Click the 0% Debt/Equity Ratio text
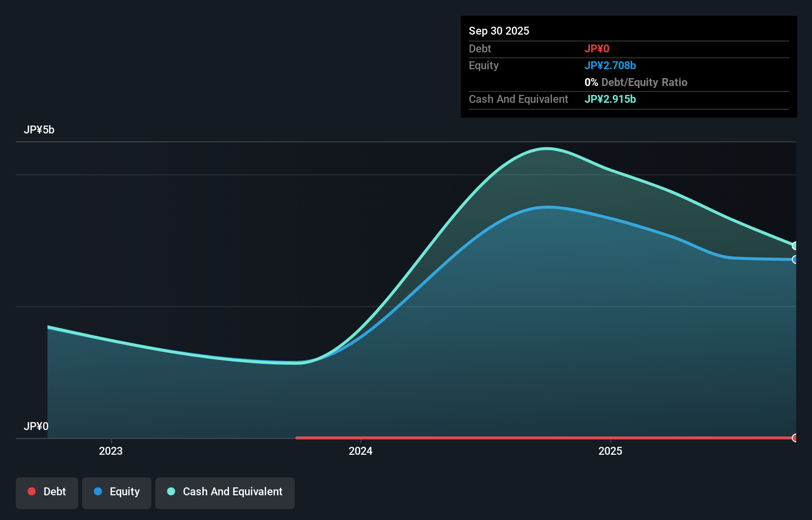The height and width of the screenshot is (520, 812). [636, 82]
